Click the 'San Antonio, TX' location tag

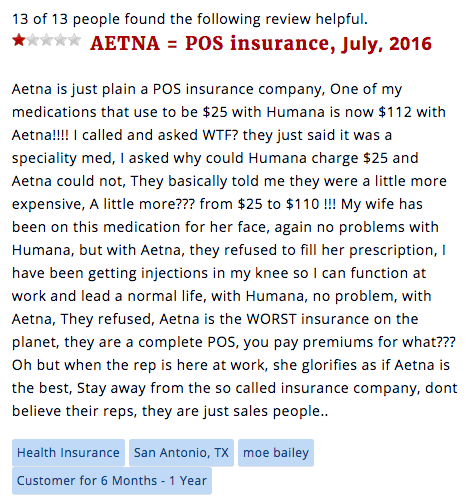(181, 453)
